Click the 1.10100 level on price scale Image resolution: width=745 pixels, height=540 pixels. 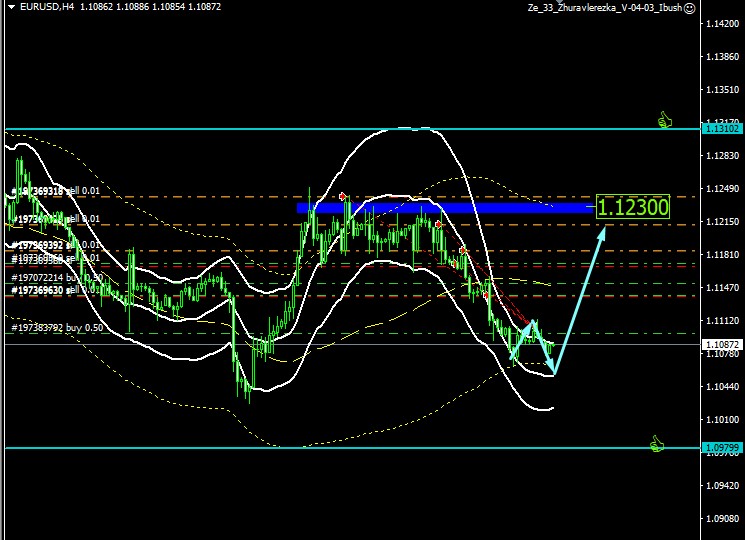721,419
